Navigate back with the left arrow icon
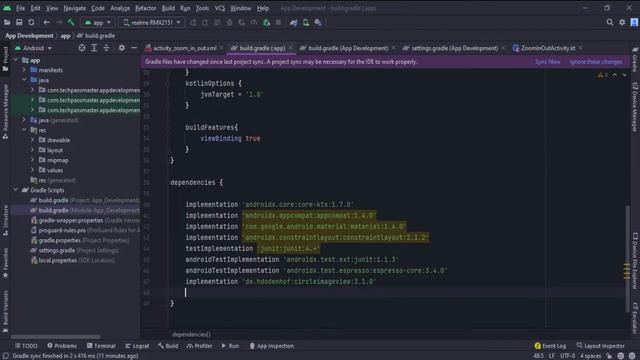 pos(46,22)
